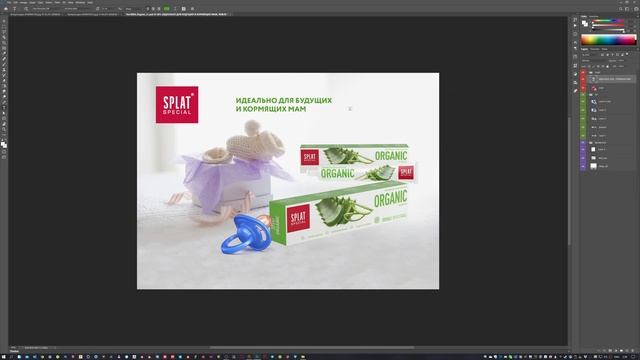
Task: Select the Gradient tool
Action: pos(4,86)
